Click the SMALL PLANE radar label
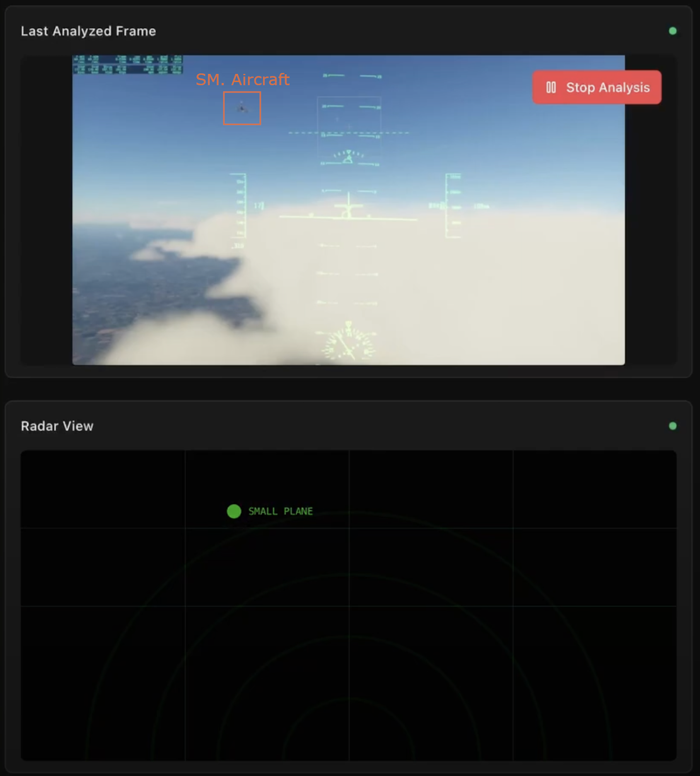Viewport: 700px width, 776px height. click(x=280, y=511)
